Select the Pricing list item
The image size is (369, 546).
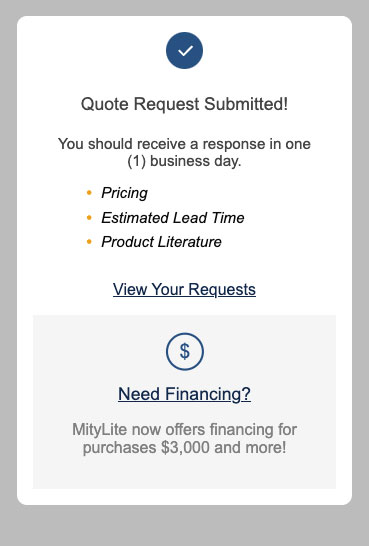[x=124, y=193]
